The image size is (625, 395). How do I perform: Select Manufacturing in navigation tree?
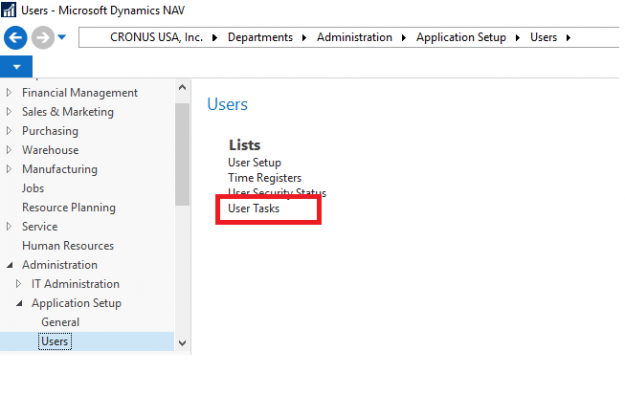coord(60,169)
